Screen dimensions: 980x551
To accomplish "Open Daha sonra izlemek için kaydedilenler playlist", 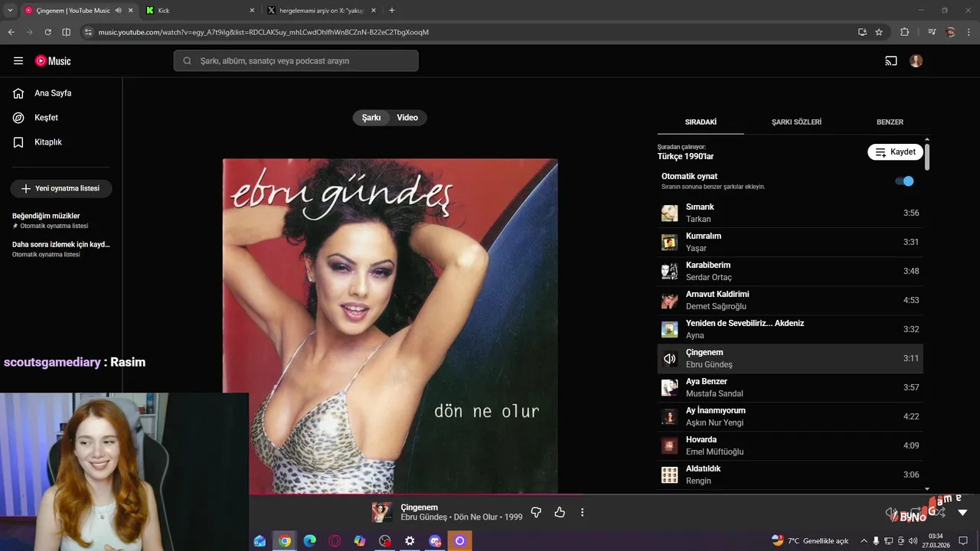I will (x=61, y=249).
